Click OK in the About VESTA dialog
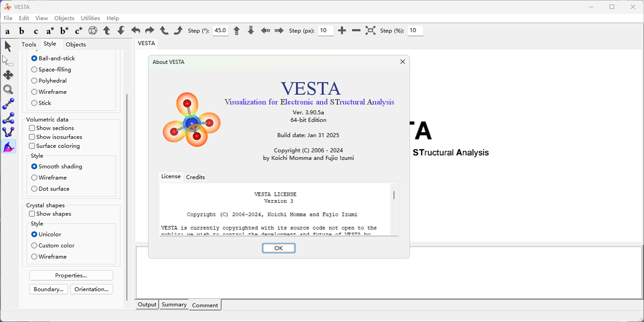Image resolution: width=644 pixels, height=322 pixels. (279, 248)
